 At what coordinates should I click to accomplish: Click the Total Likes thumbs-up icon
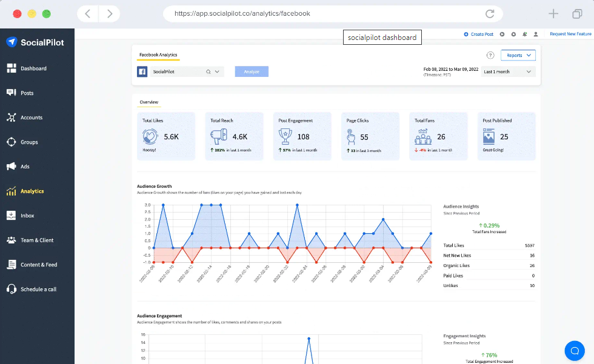pos(150,137)
